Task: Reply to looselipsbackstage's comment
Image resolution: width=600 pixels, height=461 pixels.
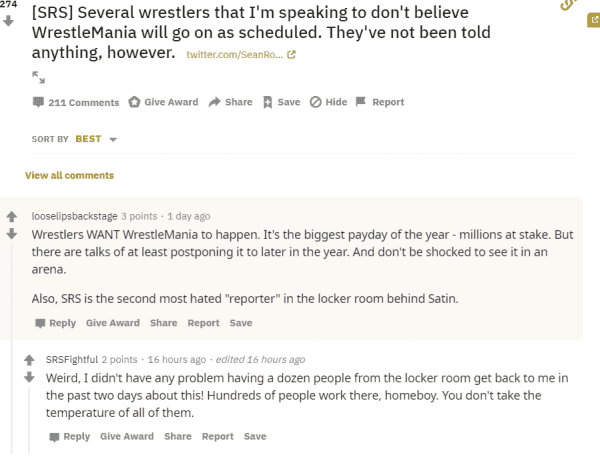Action: tap(55, 323)
